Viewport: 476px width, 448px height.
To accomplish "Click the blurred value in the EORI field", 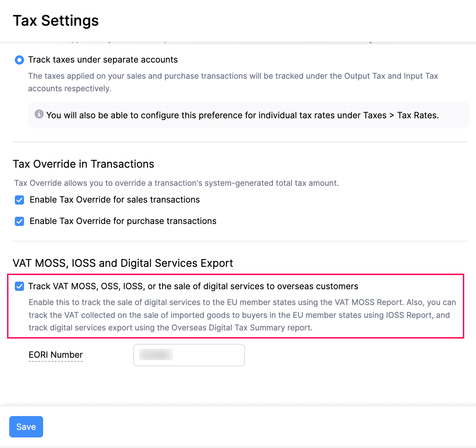I will tap(156, 355).
